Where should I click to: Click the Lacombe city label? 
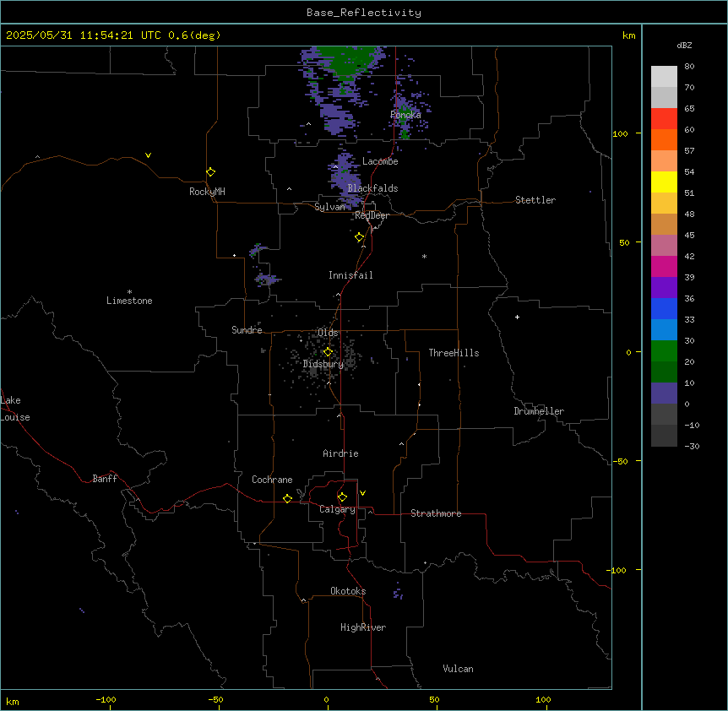[x=380, y=161]
